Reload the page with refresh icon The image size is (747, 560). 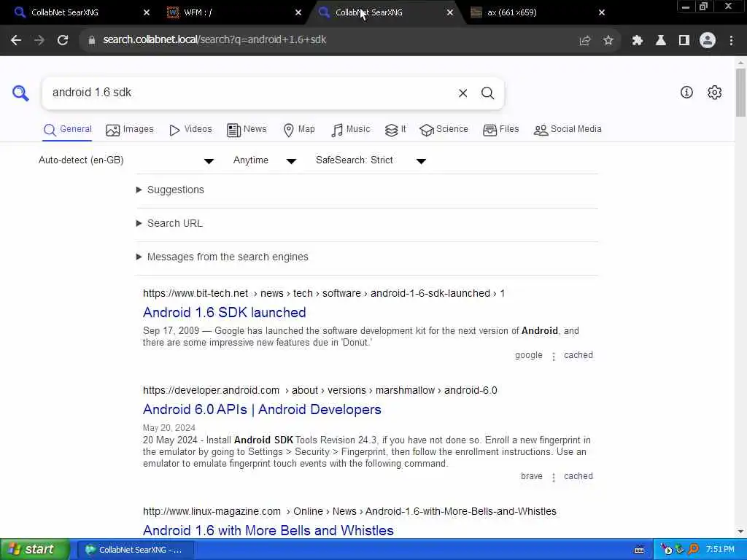click(x=63, y=40)
